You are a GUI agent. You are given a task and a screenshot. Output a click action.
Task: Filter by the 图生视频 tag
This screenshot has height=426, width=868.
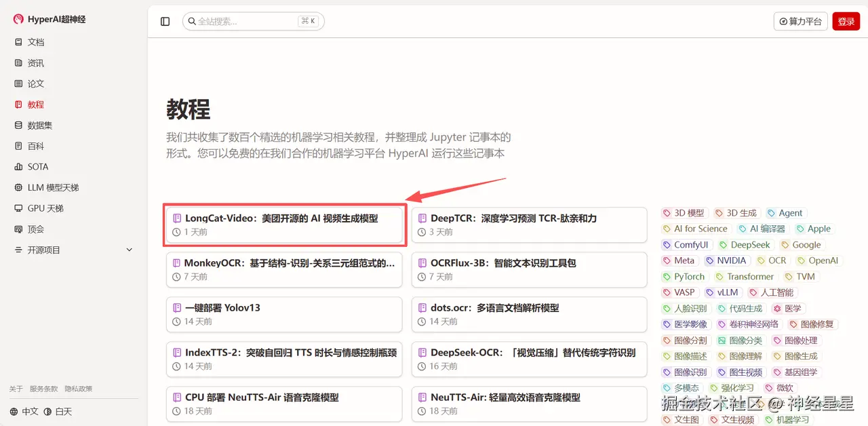741,372
